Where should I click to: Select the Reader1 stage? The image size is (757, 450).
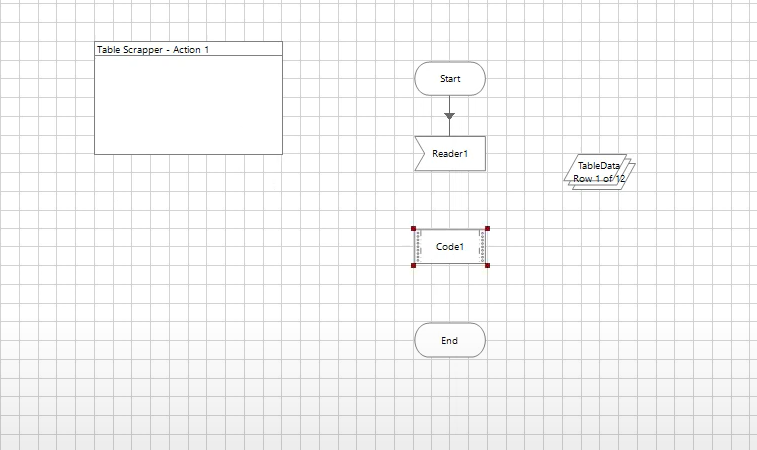point(450,154)
